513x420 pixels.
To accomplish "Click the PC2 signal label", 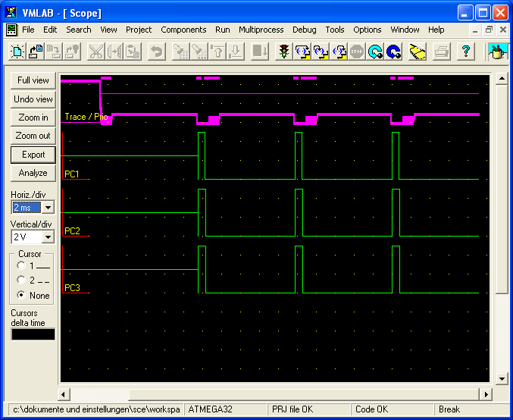I will pyautogui.click(x=72, y=231).
